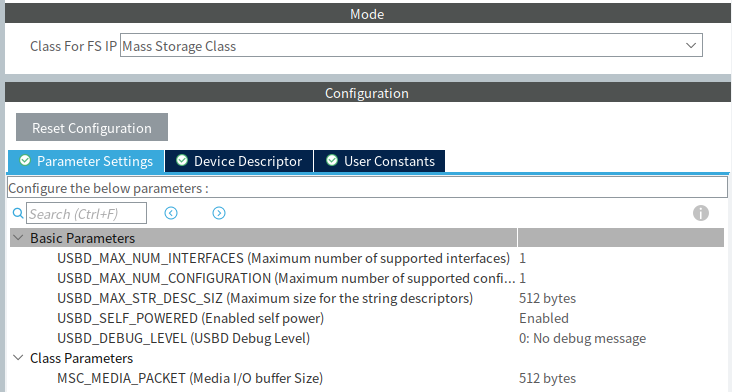Switch to the Parameter Settings tab
Image resolution: width=732 pixels, height=392 pixels.
(x=86, y=161)
